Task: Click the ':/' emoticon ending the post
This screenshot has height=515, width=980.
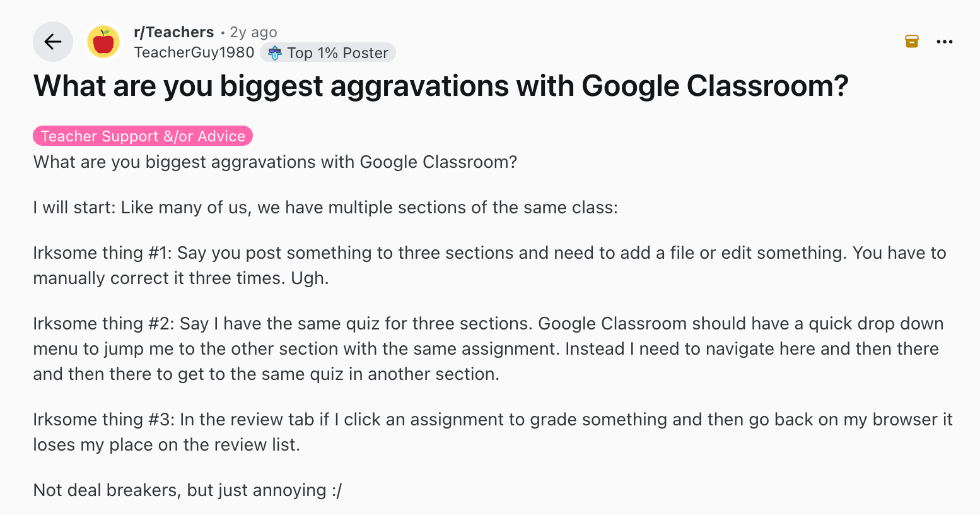Action: pos(336,490)
